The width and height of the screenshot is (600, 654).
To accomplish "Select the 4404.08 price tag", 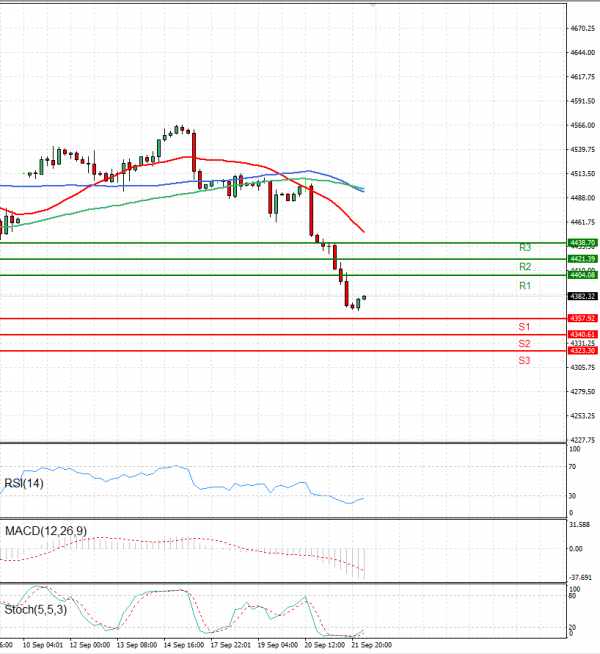I will pos(582,275).
